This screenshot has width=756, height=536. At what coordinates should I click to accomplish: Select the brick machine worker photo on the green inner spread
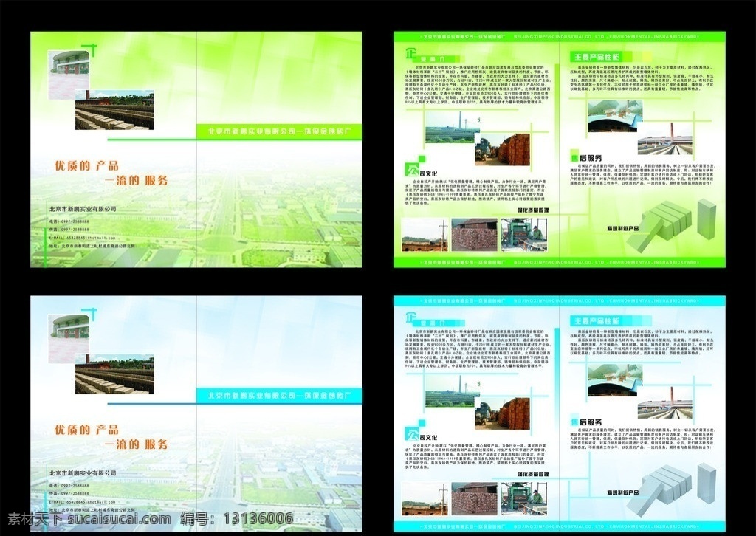click(x=523, y=235)
